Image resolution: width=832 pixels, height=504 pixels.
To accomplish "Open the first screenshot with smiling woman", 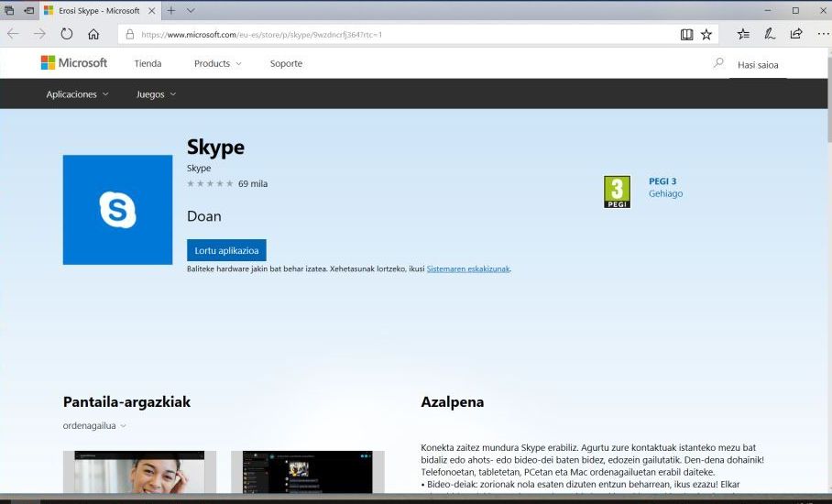I will click(x=139, y=472).
